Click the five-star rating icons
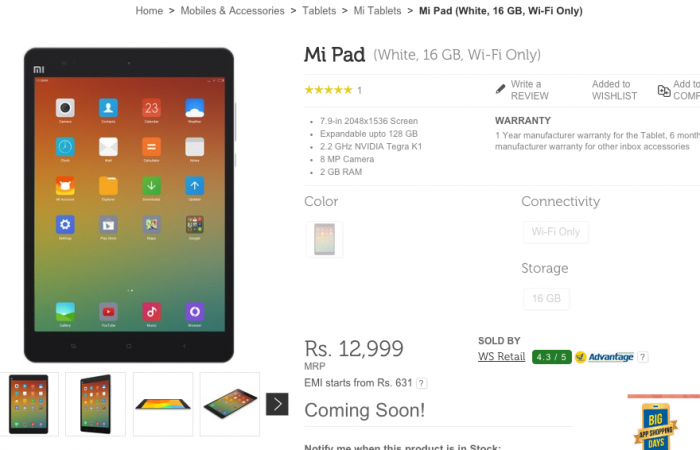700x450 pixels. (328, 90)
